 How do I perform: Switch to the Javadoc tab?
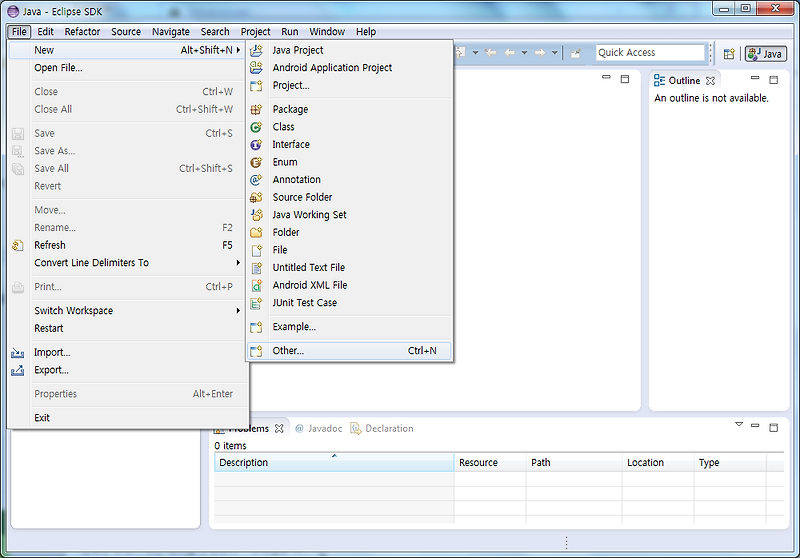pyautogui.click(x=319, y=428)
